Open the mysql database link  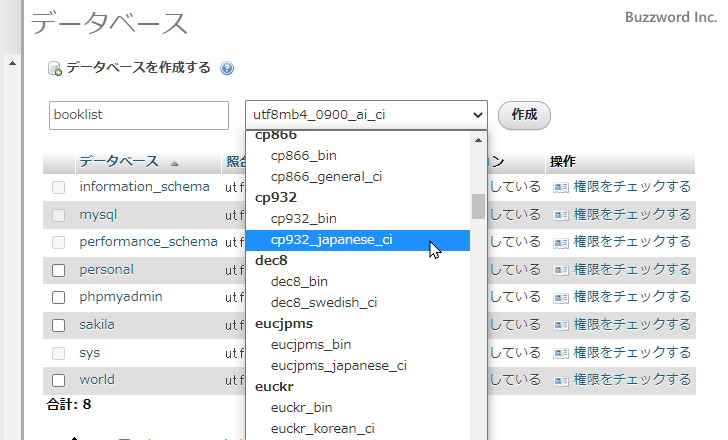click(98, 215)
